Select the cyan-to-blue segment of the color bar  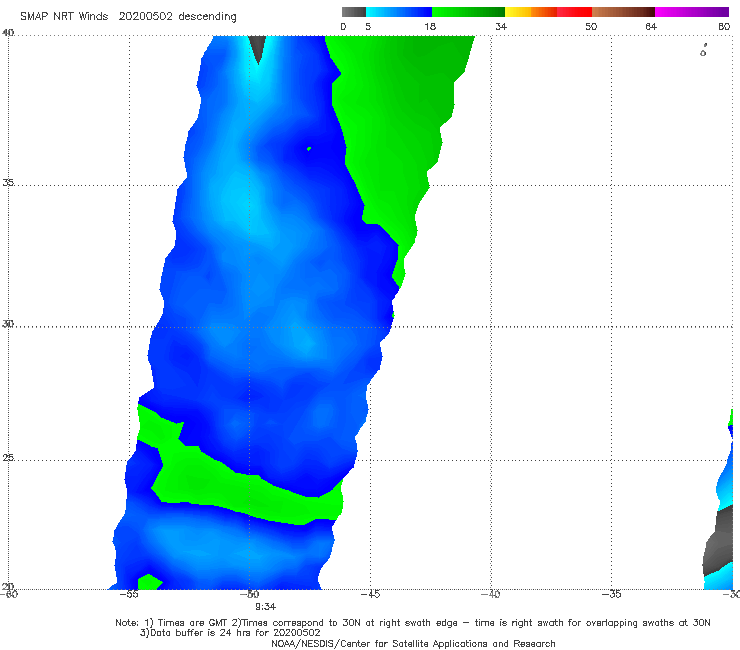pyautogui.click(x=399, y=12)
